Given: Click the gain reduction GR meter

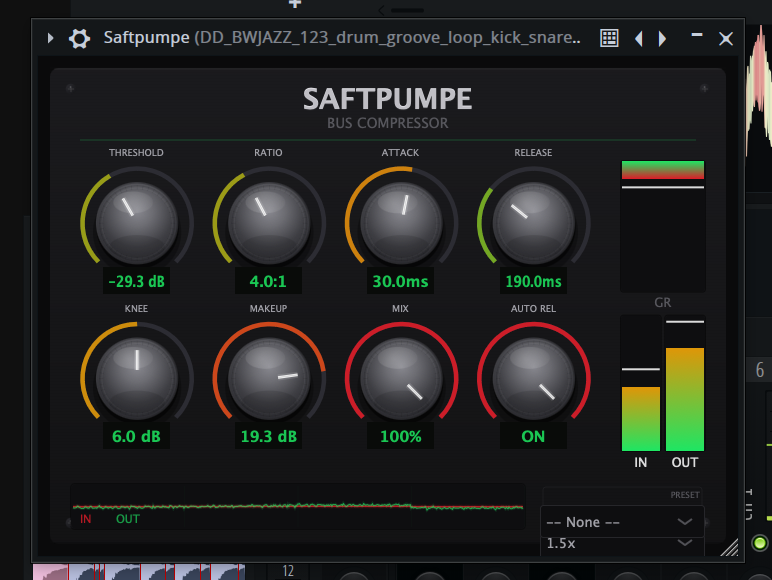Looking at the screenshot, I should [663, 226].
